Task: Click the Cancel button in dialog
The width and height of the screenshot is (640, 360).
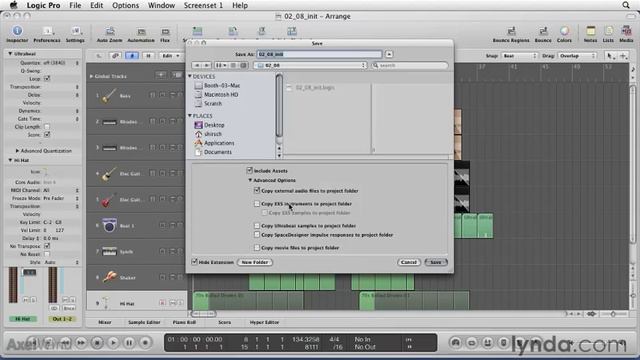Action: [409, 262]
